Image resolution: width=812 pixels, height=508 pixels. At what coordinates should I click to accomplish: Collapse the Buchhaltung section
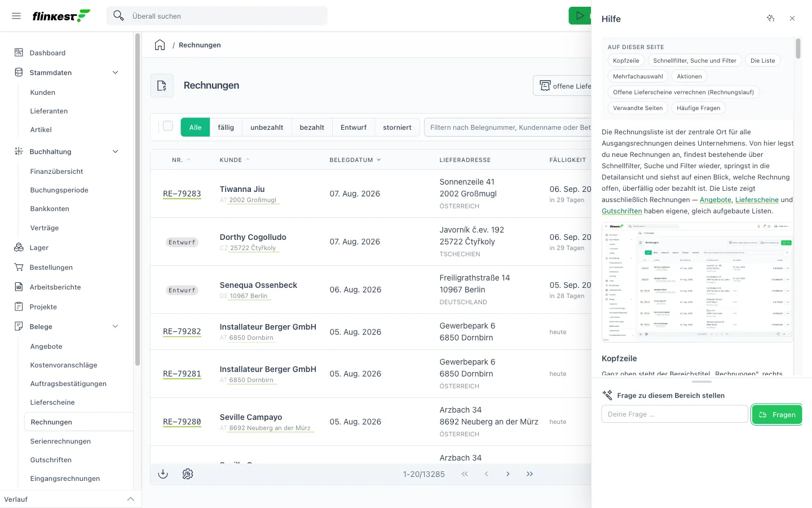pos(116,152)
